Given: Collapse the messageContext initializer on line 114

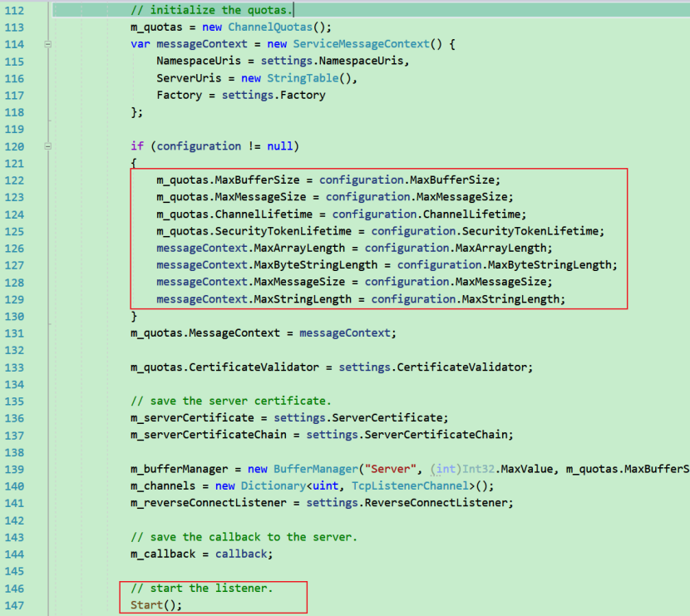Looking at the screenshot, I should point(48,44).
